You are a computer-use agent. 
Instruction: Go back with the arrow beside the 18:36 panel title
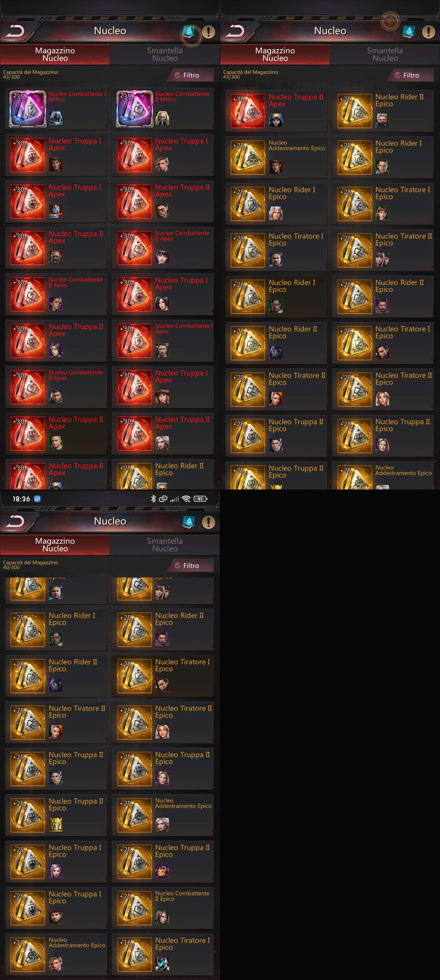coord(16,521)
